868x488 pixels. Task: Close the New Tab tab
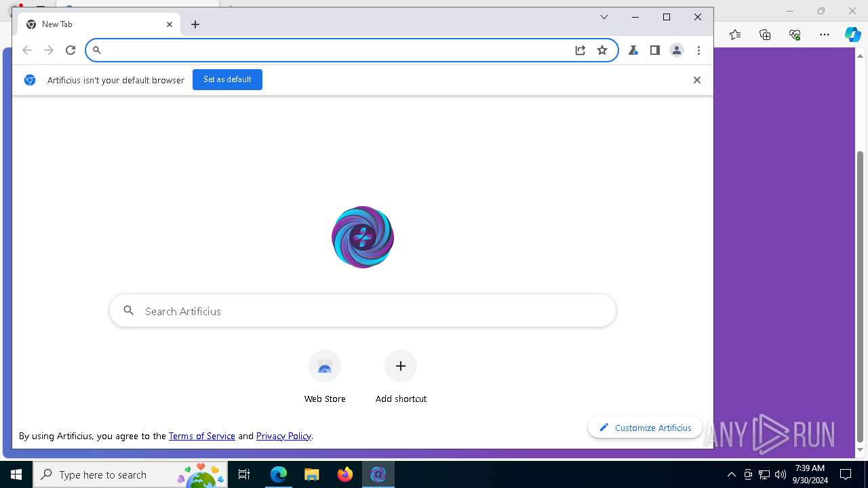(x=170, y=24)
